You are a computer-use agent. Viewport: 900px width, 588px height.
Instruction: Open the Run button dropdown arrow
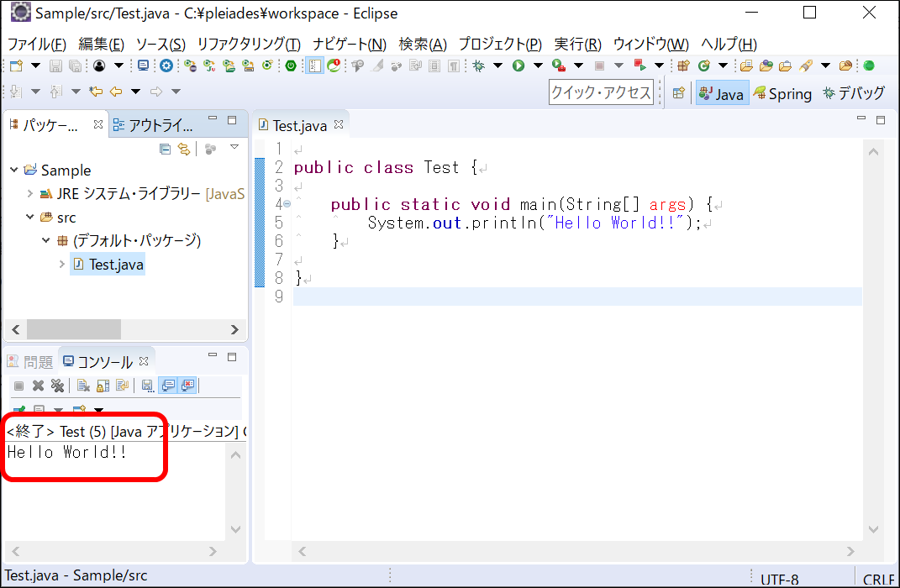point(536,66)
